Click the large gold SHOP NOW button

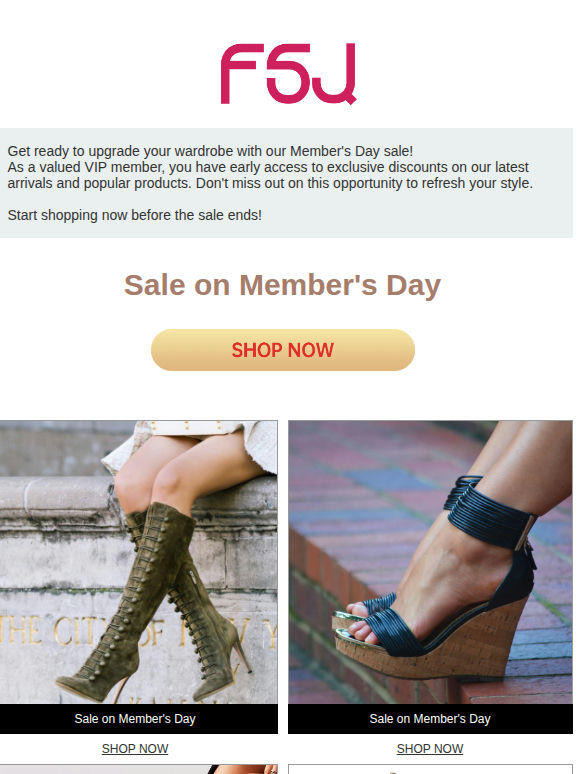coord(283,350)
